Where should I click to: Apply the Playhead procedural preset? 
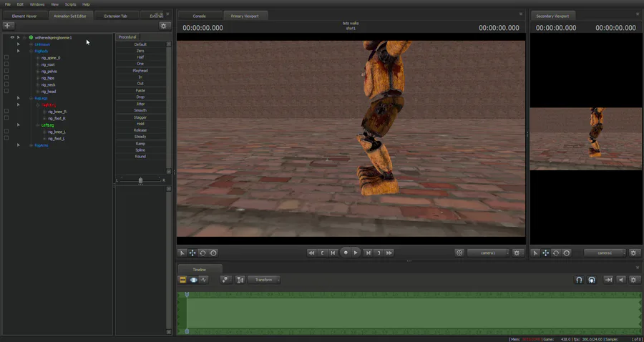[x=140, y=71]
